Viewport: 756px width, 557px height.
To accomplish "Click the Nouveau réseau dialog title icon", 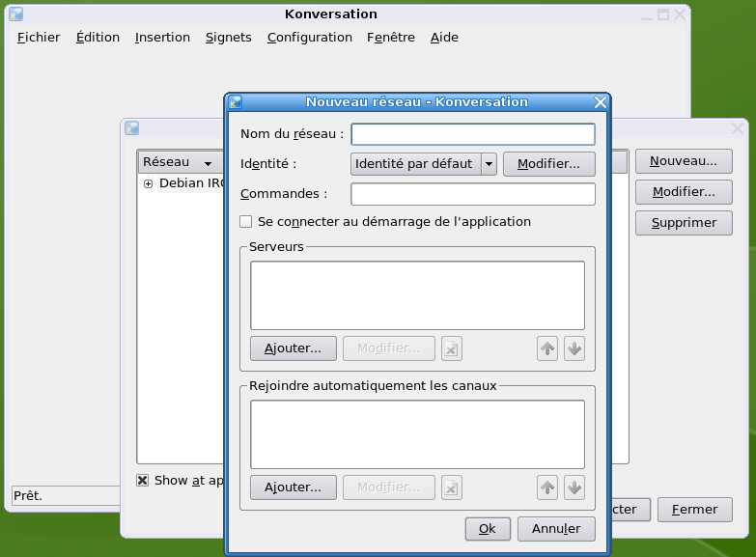I will pyautogui.click(x=236, y=101).
